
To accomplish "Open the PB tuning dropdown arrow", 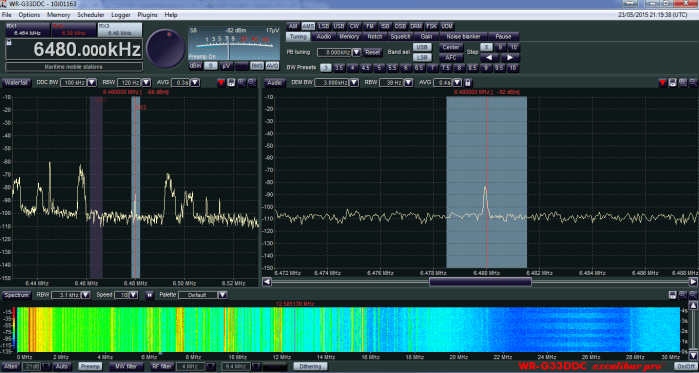I will pyautogui.click(x=356, y=53).
